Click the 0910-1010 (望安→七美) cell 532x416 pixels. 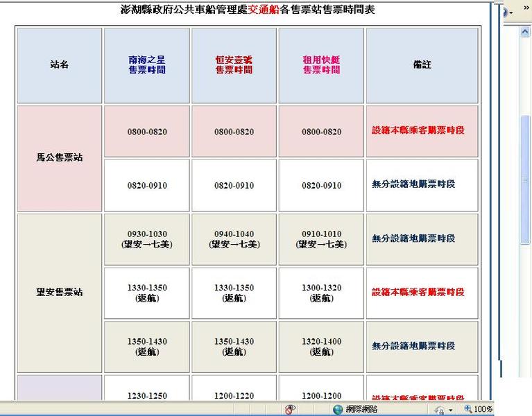(321, 239)
